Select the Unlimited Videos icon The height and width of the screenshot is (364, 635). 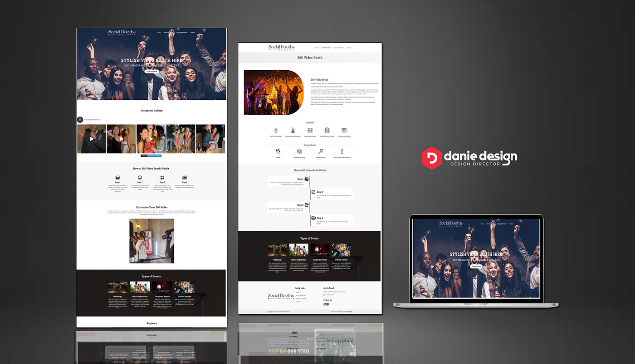(x=310, y=130)
